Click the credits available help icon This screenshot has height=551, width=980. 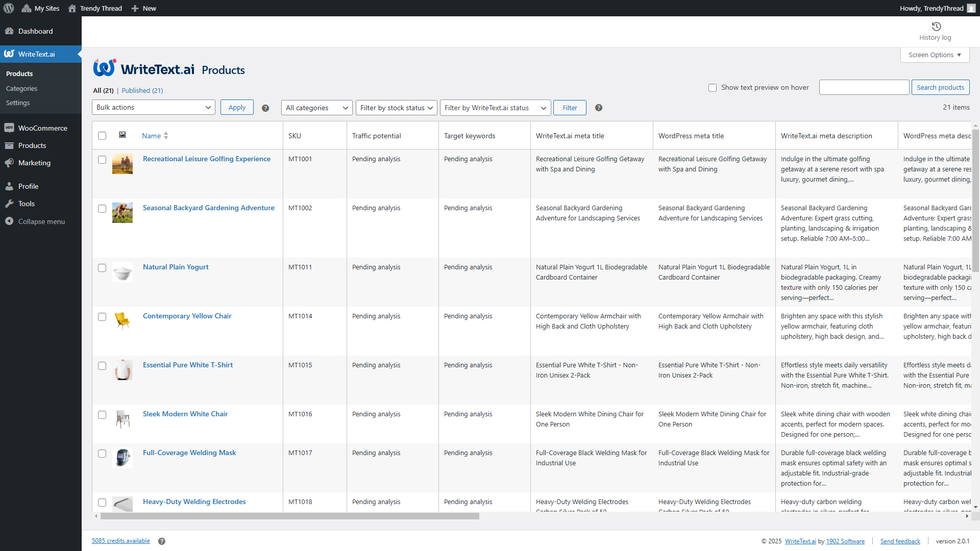[162, 541]
